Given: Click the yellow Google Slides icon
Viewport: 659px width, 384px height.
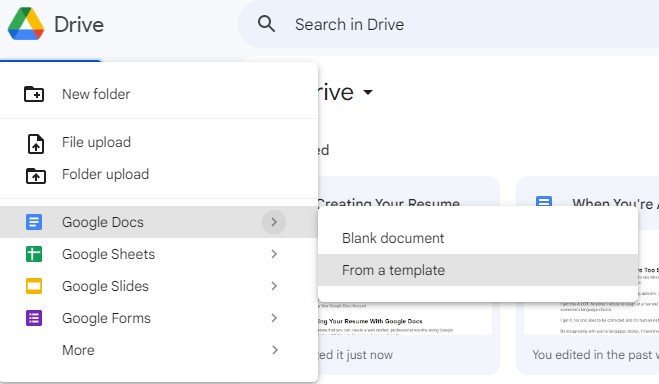Looking at the screenshot, I should click(x=34, y=286).
